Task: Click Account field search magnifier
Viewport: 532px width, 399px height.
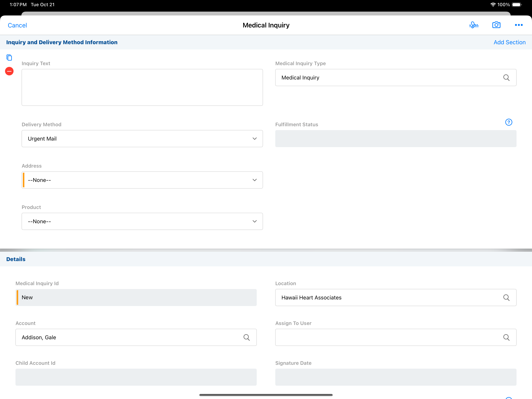Action: (246, 337)
